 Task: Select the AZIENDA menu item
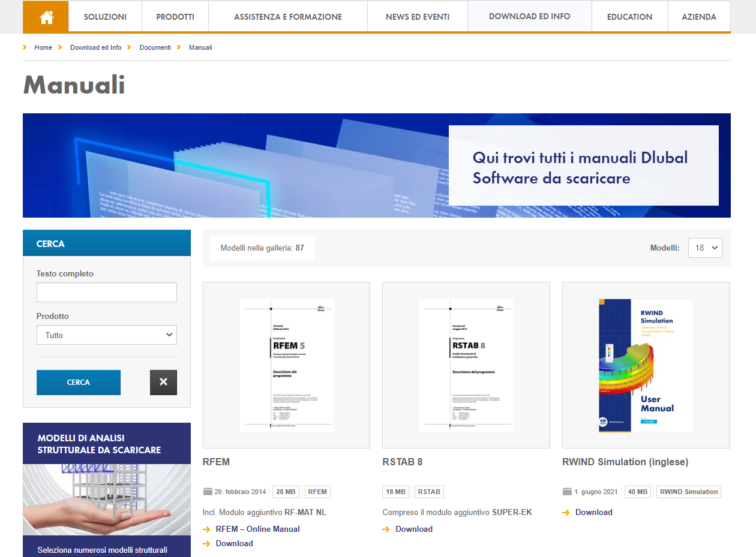pyautogui.click(x=698, y=17)
